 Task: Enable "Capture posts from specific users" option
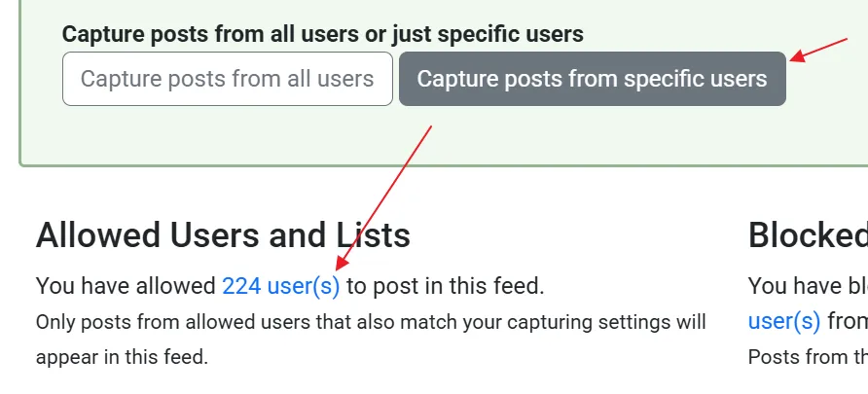pyautogui.click(x=593, y=79)
